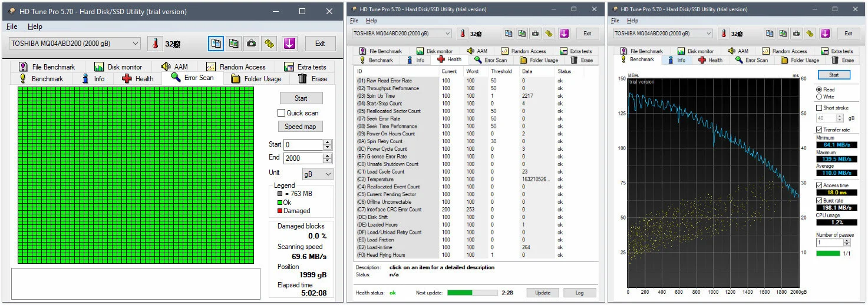Click the camera screenshot icon in left window
The height and width of the screenshot is (305, 868).
pyautogui.click(x=252, y=44)
